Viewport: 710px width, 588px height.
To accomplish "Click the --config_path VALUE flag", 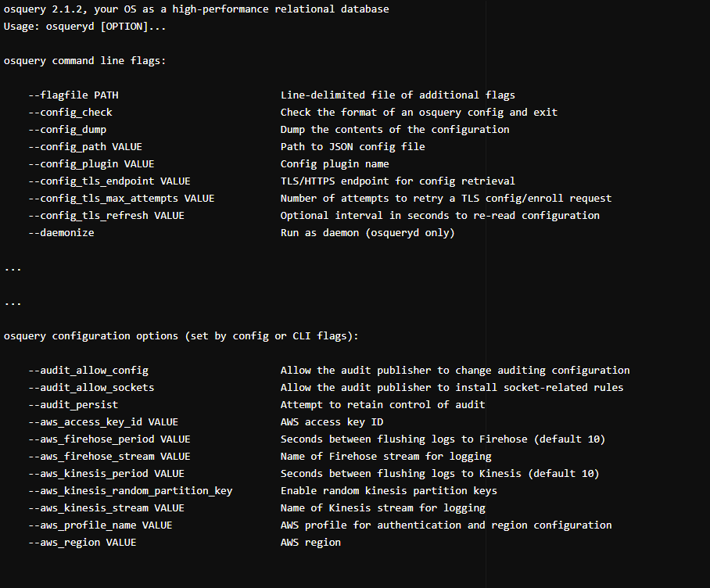I will pos(85,147).
